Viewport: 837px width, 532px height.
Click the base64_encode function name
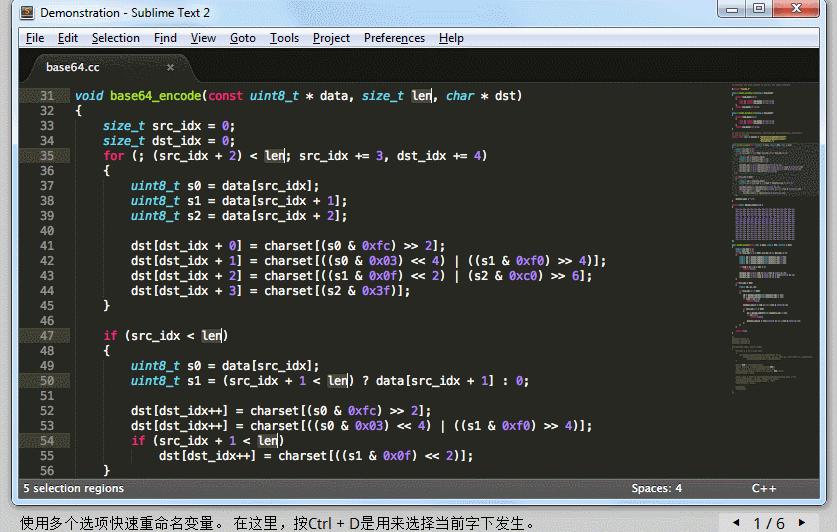tap(155, 96)
